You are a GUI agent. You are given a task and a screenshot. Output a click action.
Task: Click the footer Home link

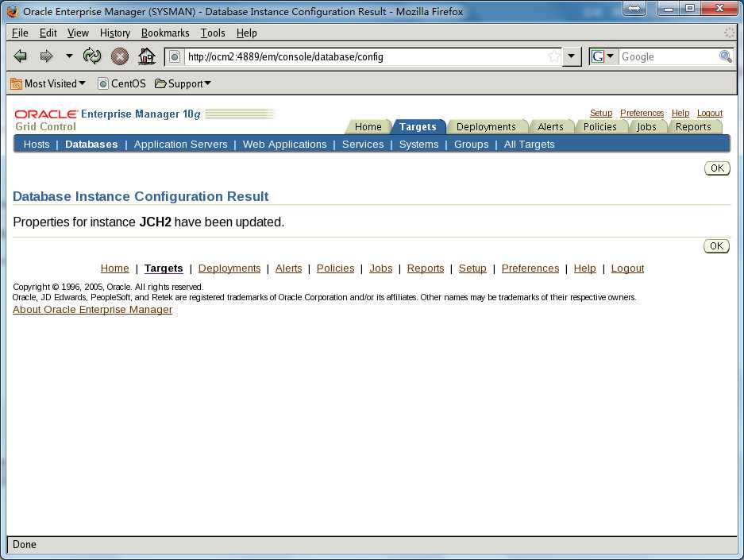115,268
